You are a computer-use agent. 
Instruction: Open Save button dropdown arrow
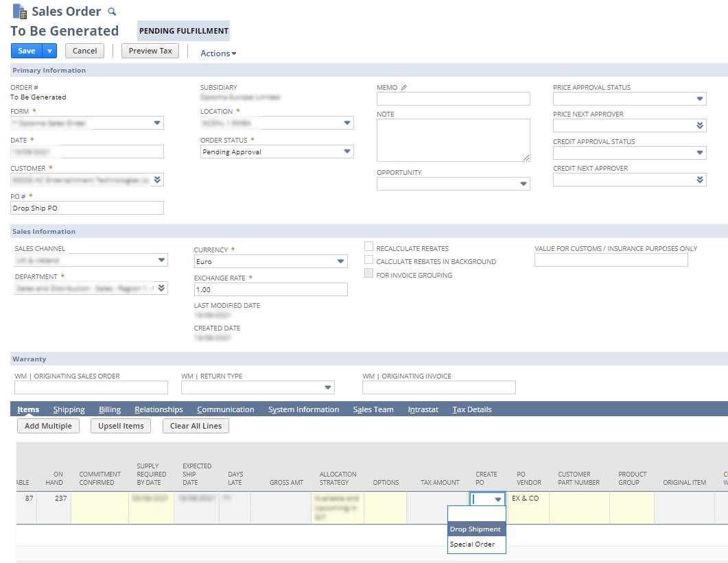(49, 51)
